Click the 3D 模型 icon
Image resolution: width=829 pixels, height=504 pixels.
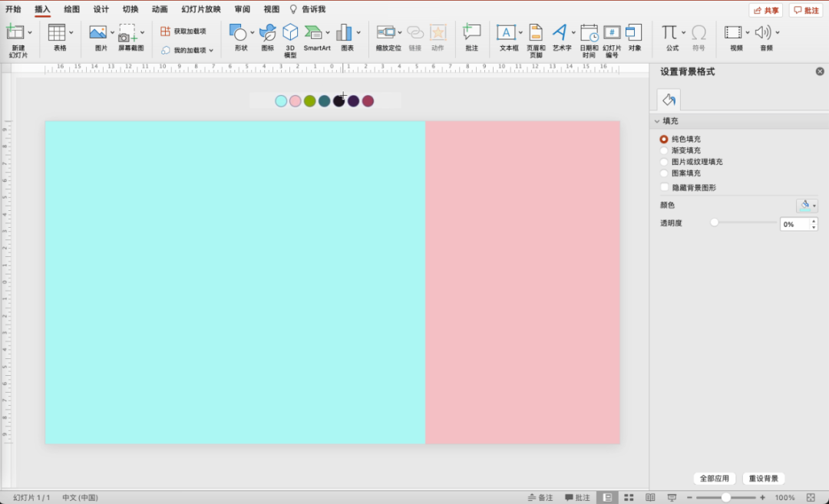coord(290,32)
